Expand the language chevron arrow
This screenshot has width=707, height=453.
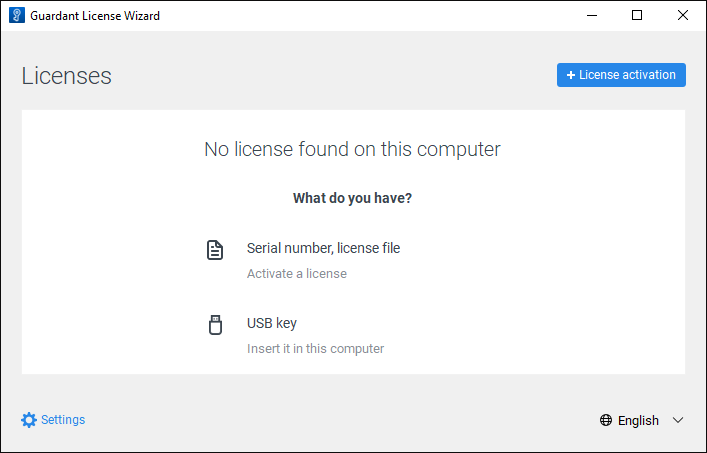[x=678, y=421]
